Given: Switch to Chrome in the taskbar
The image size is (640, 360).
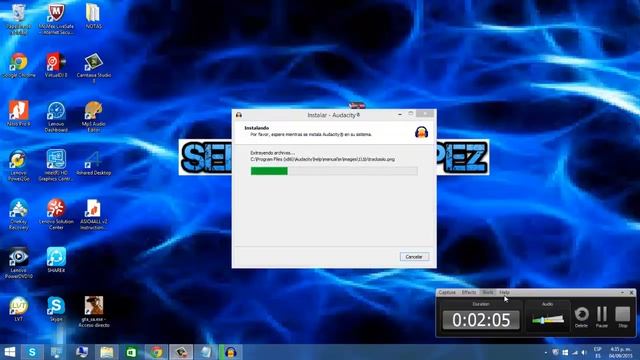Looking at the screenshot, I should (156, 352).
